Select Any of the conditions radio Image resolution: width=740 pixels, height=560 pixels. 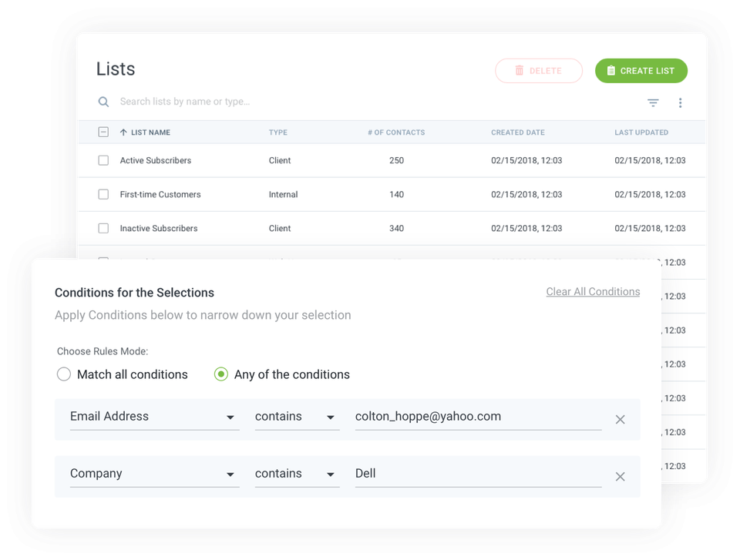pos(221,374)
